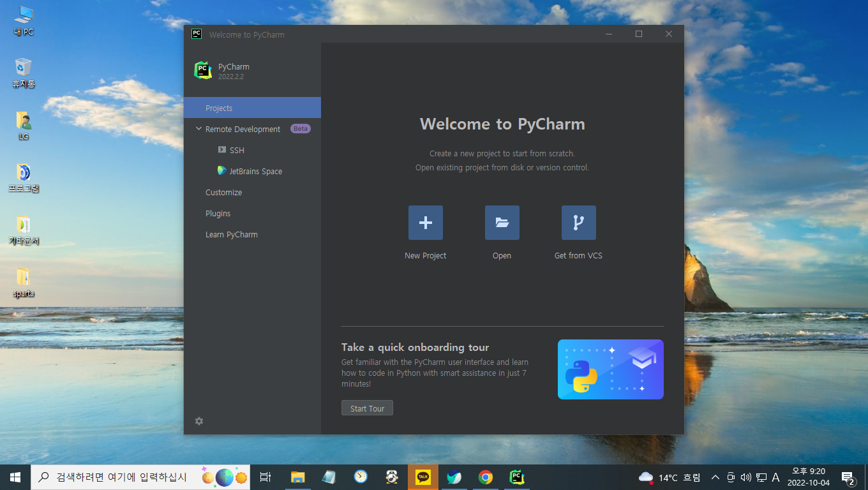Click the PyCharm icon in the window title bar
Screen dimensions: 868x490
pos(197,34)
